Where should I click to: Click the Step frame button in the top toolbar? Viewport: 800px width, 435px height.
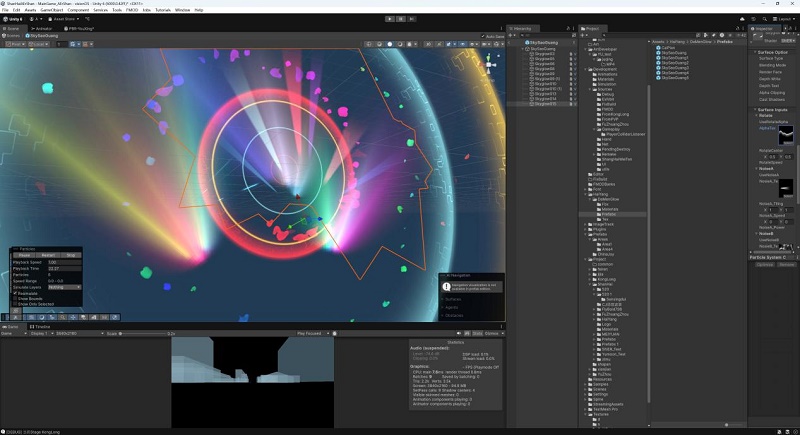point(411,18)
